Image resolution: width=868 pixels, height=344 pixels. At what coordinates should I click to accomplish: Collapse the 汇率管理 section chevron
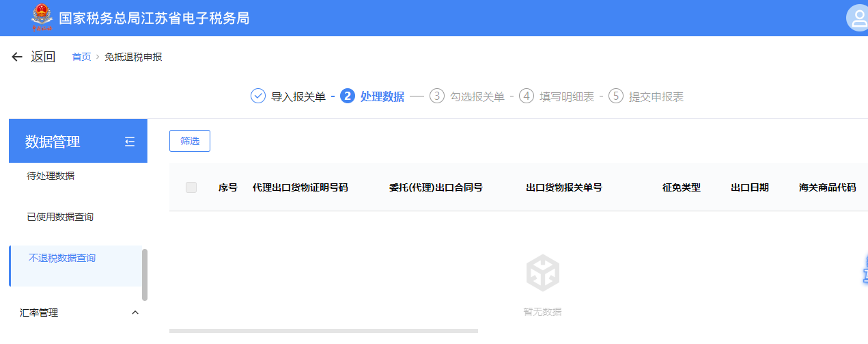point(135,313)
